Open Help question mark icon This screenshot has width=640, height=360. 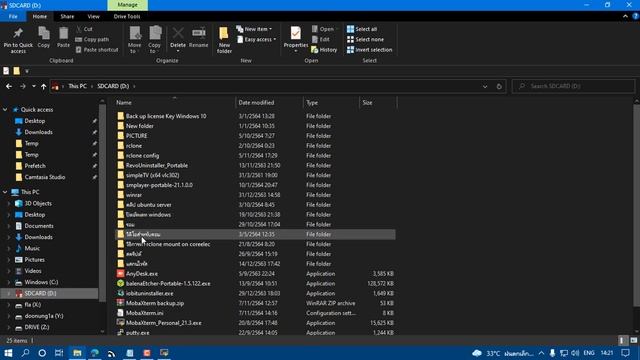[635, 16]
